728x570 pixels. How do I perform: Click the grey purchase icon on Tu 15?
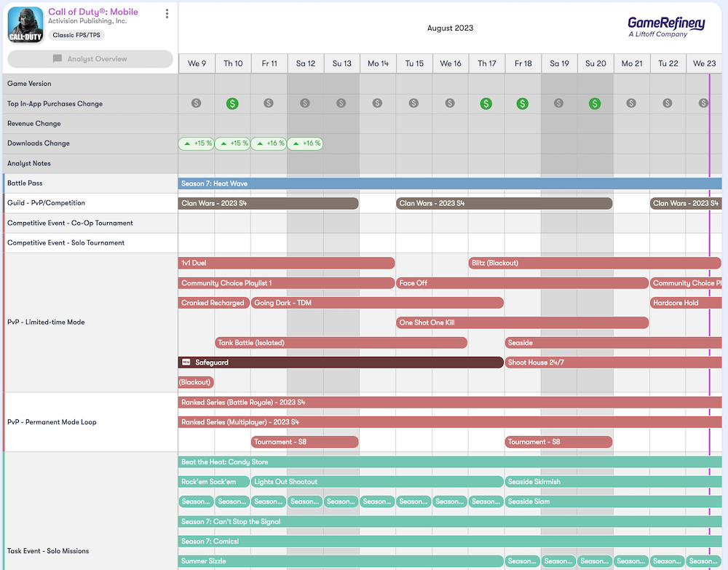414,103
